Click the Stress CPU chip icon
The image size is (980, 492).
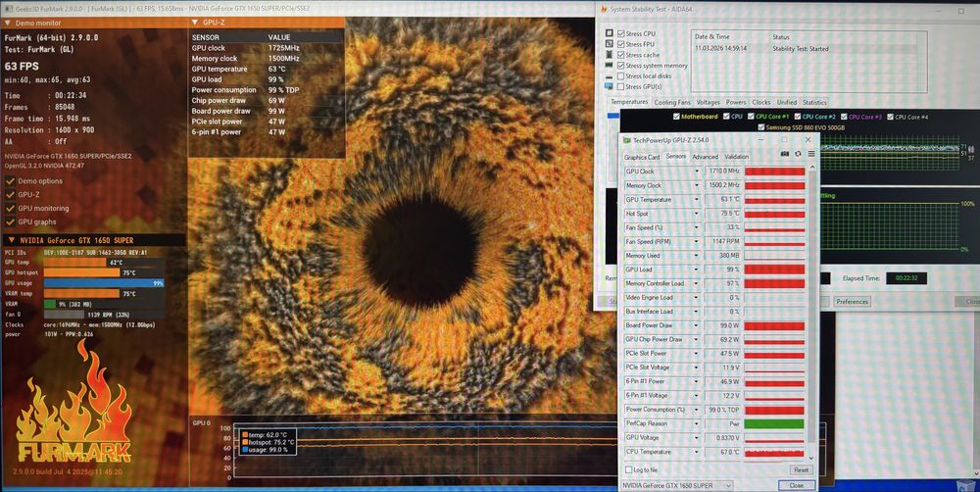click(609, 33)
